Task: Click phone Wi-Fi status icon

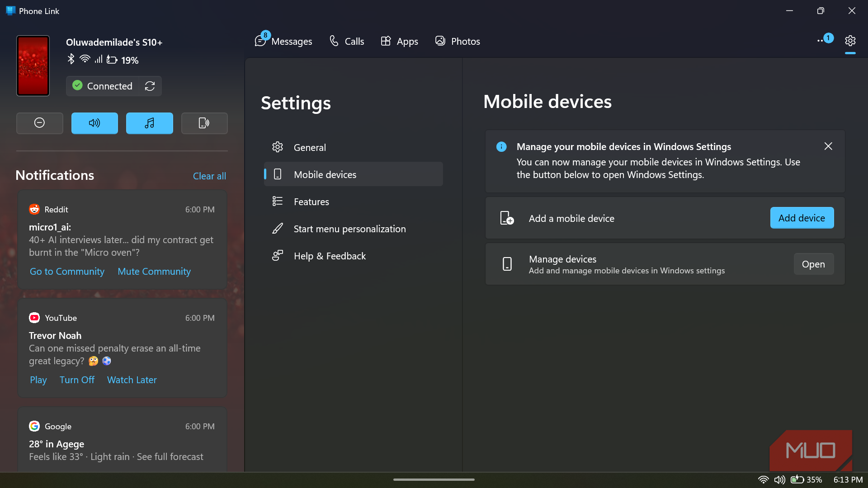Action: click(85, 59)
